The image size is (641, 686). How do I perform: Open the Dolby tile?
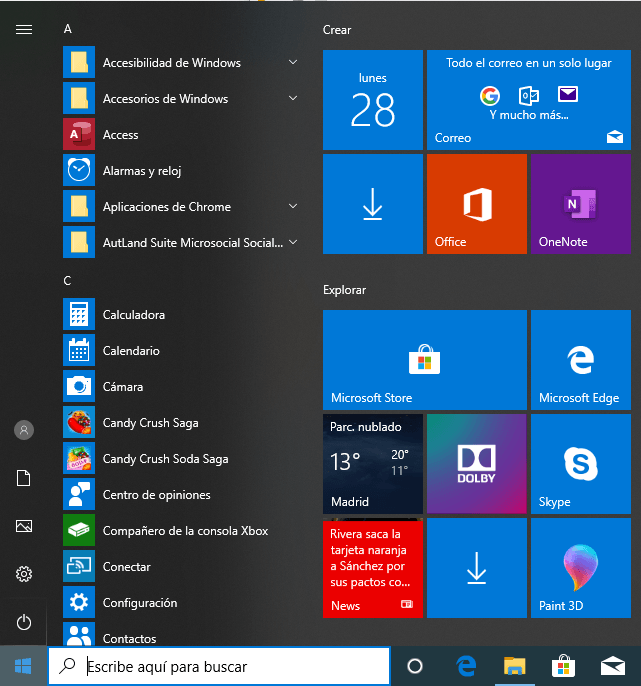pos(477,464)
